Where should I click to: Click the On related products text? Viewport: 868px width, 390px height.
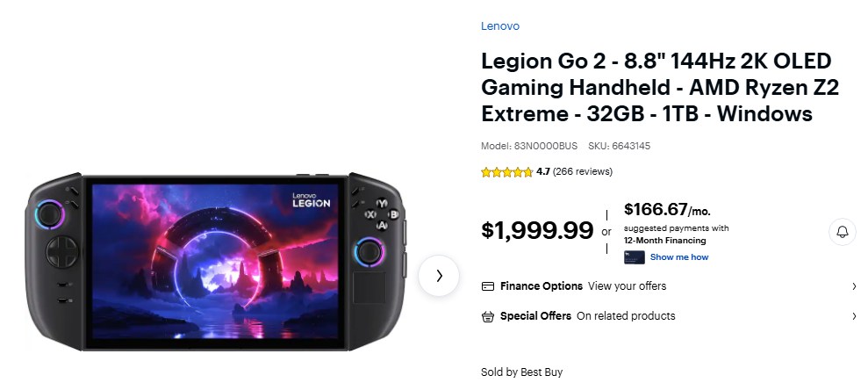(626, 316)
